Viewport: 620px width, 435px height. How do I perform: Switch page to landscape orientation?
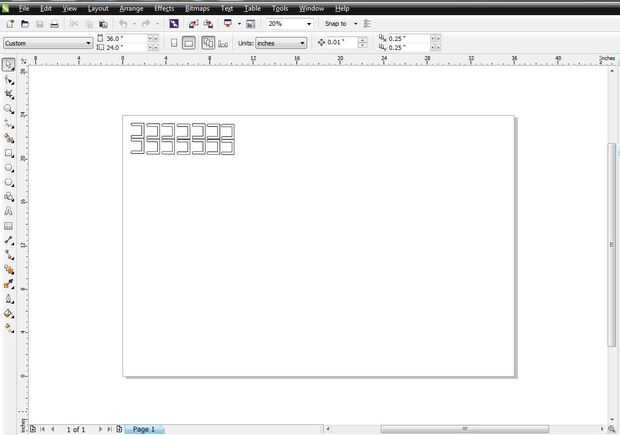tap(189, 43)
